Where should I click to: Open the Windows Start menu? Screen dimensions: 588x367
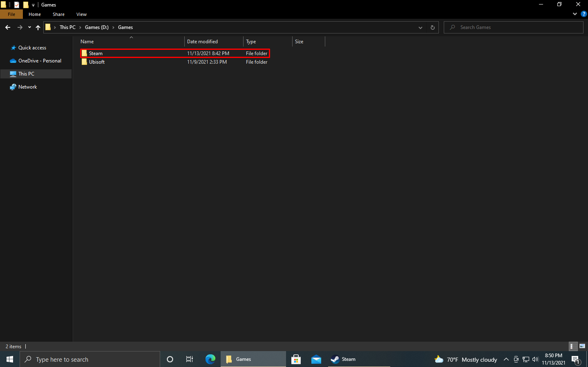pos(10,359)
